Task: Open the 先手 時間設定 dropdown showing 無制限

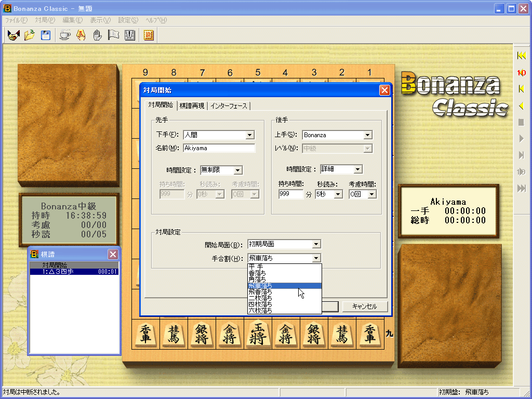Action: (x=238, y=170)
